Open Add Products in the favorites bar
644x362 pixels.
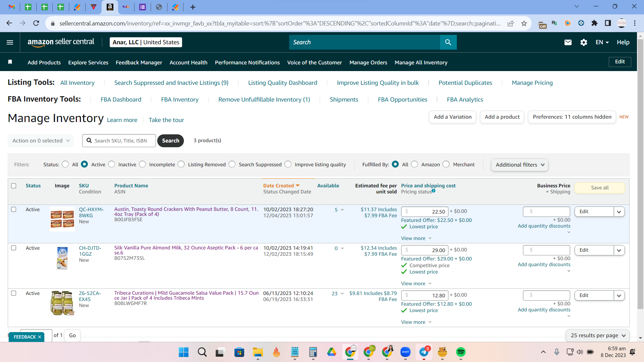coord(44,62)
